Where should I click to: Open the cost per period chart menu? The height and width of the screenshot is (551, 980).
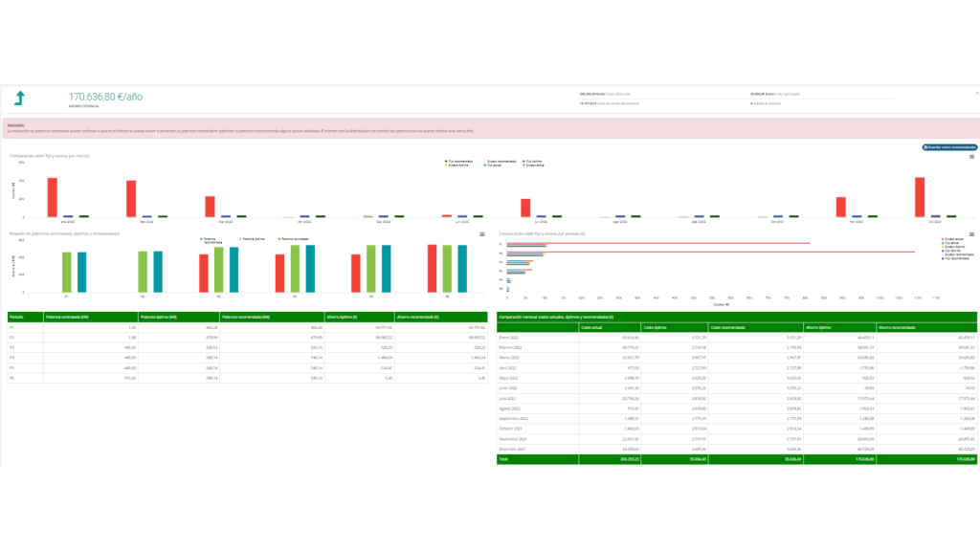point(972,233)
